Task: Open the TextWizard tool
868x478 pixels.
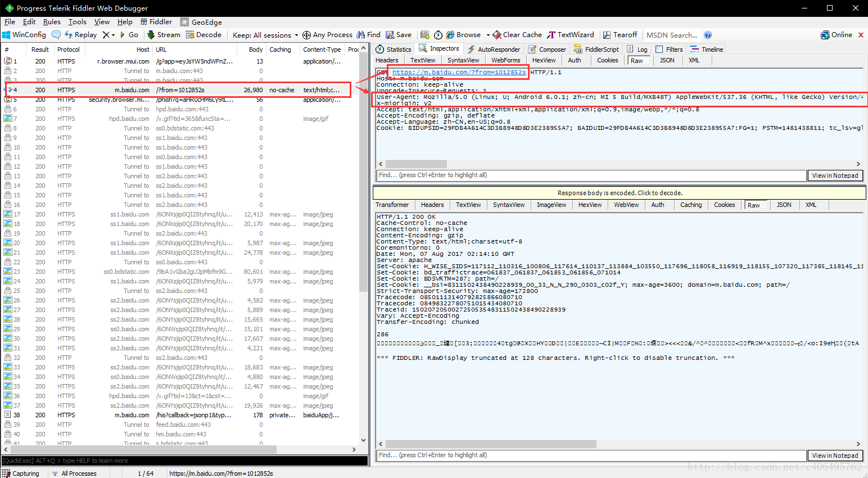Action: (571, 35)
